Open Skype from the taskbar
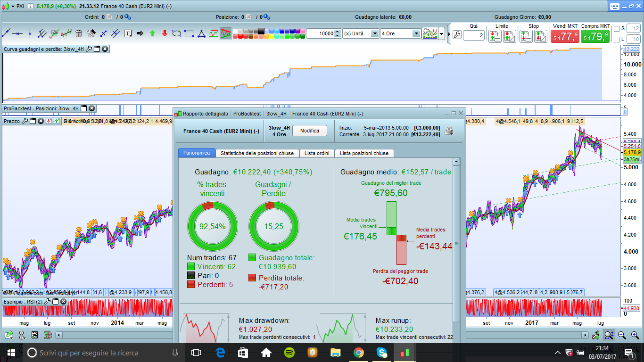Viewport: 644px width, 362px height. pos(381,352)
